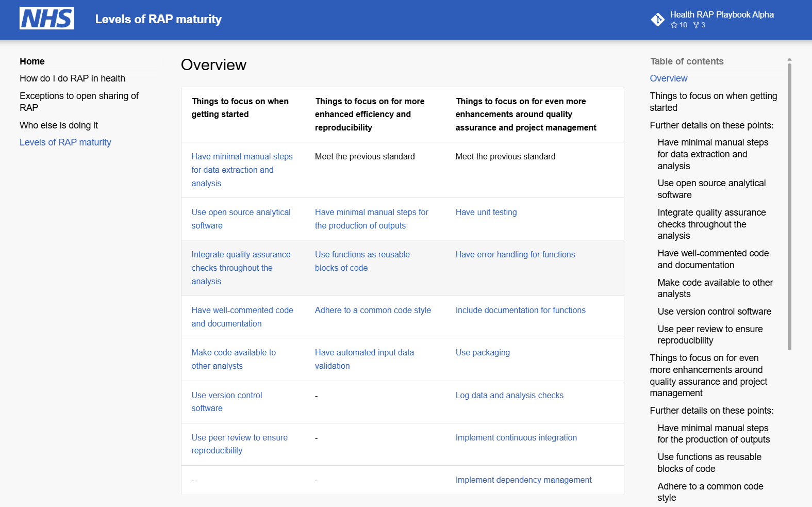The width and height of the screenshot is (812, 507).
Task: Open 'Exceptions to open sharing of RAP' page
Action: click(79, 102)
